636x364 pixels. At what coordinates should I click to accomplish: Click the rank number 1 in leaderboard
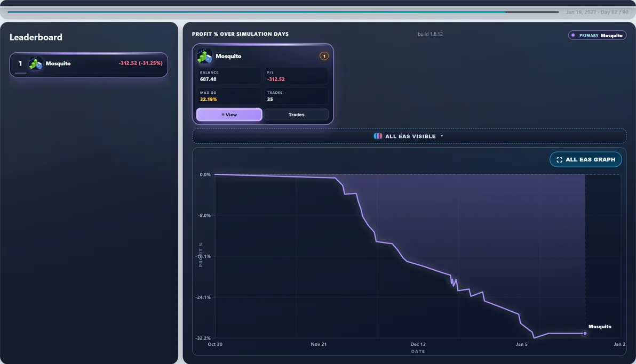pyautogui.click(x=20, y=63)
